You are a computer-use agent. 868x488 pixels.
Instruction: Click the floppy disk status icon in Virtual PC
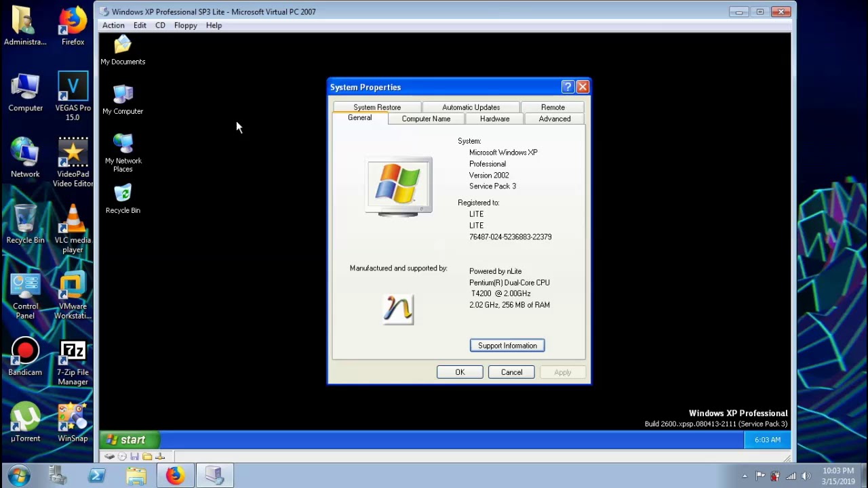(x=134, y=457)
